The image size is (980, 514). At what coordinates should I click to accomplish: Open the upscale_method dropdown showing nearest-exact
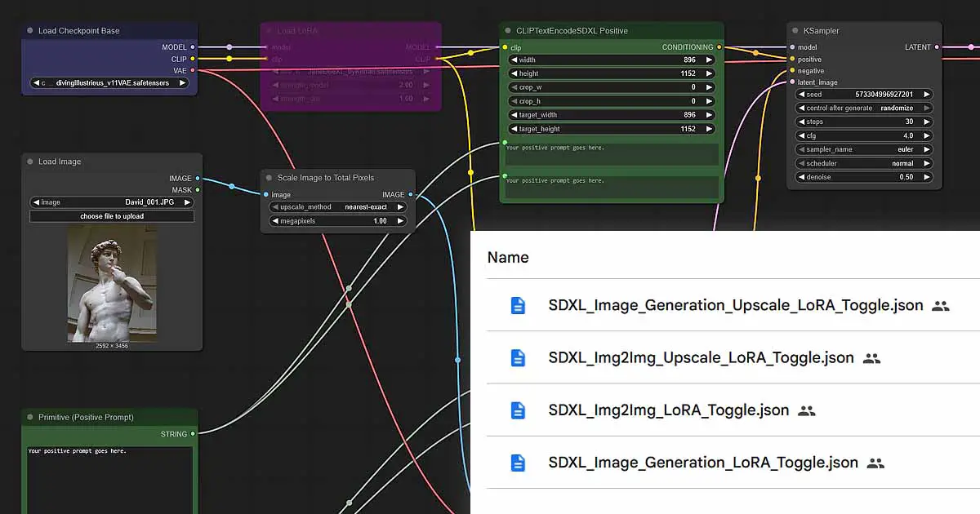click(338, 206)
